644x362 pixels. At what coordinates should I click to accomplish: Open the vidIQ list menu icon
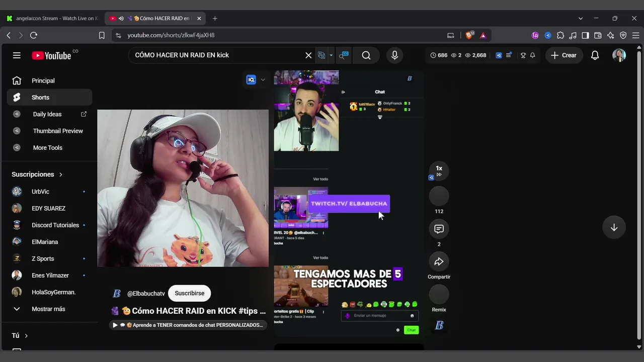tap(509, 55)
